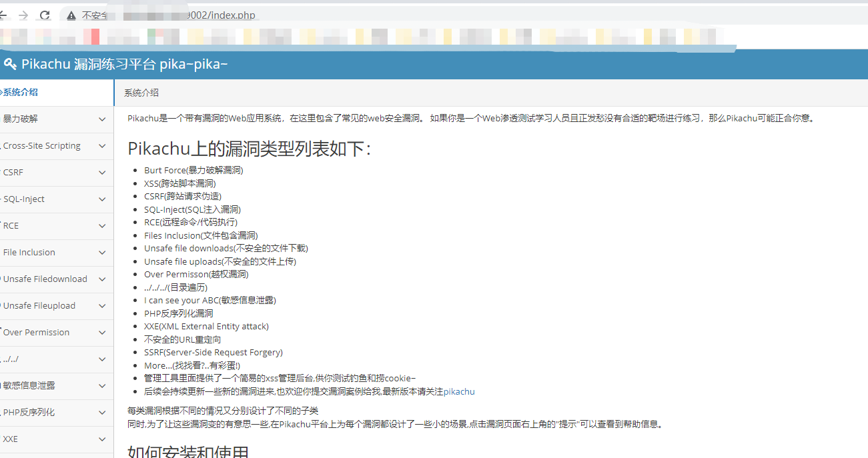Open the 暴力破解 sidebar menu
The width and height of the screenshot is (868, 458).
(57, 119)
